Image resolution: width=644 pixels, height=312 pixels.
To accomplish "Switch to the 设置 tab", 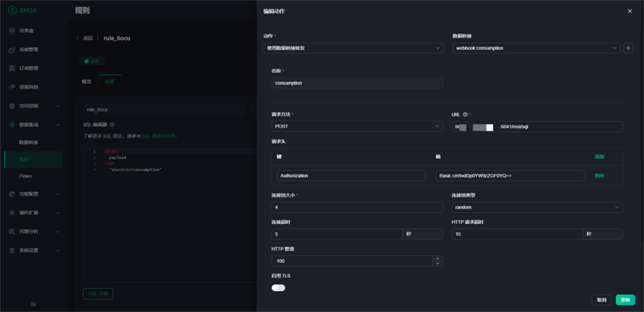I will [110, 81].
